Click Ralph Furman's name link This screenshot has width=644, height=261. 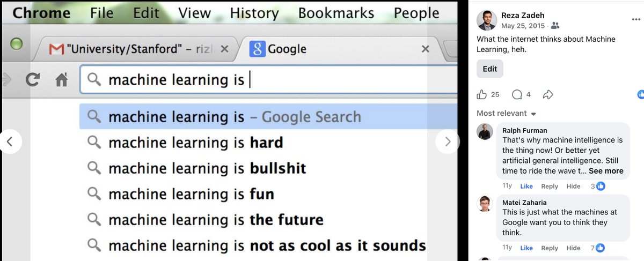click(525, 130)
